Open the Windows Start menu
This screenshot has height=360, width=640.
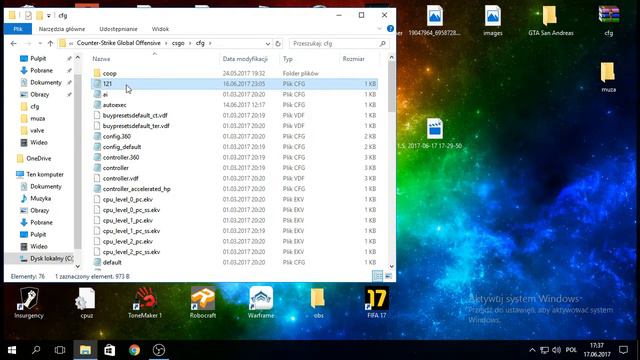pyautogui.click(x=11, y=350)
